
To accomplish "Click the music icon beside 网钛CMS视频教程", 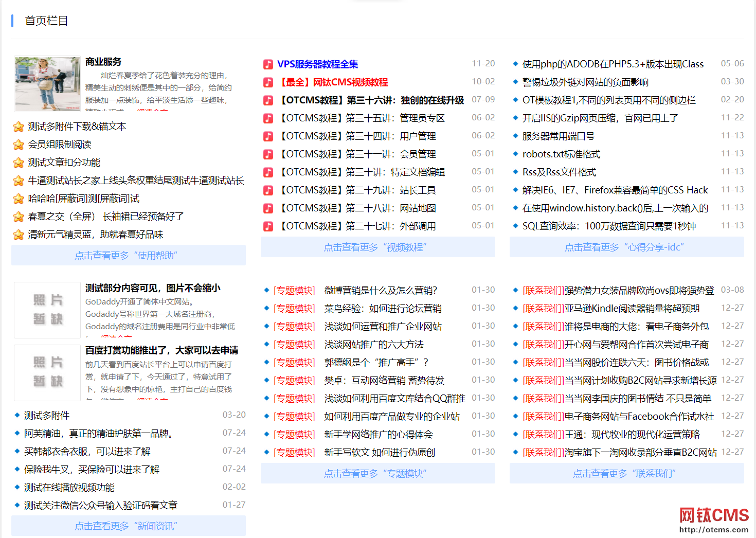I will click(x=268, y=82).
